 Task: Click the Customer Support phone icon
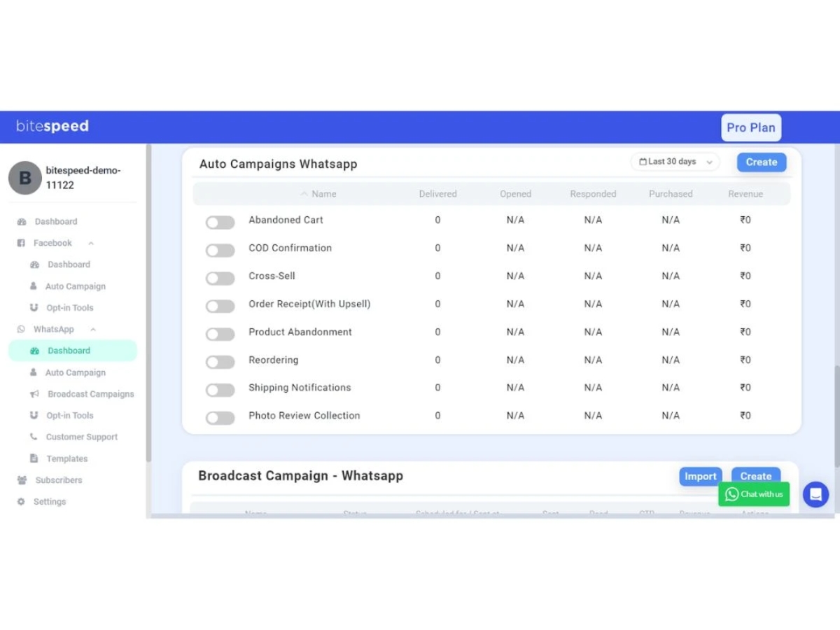(x=34, y=437)
